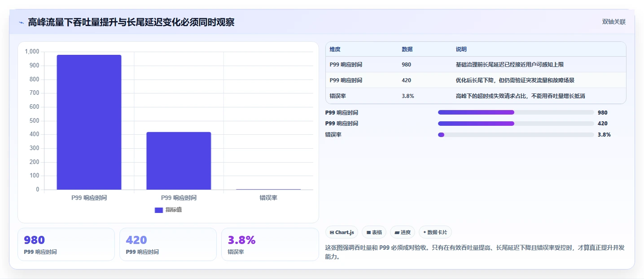This screenshot has height=279, width=644.
Task: Click the 基础治理前长尾延迟已经接近用户可感知上限 description
Action: [x=510, y=65]
